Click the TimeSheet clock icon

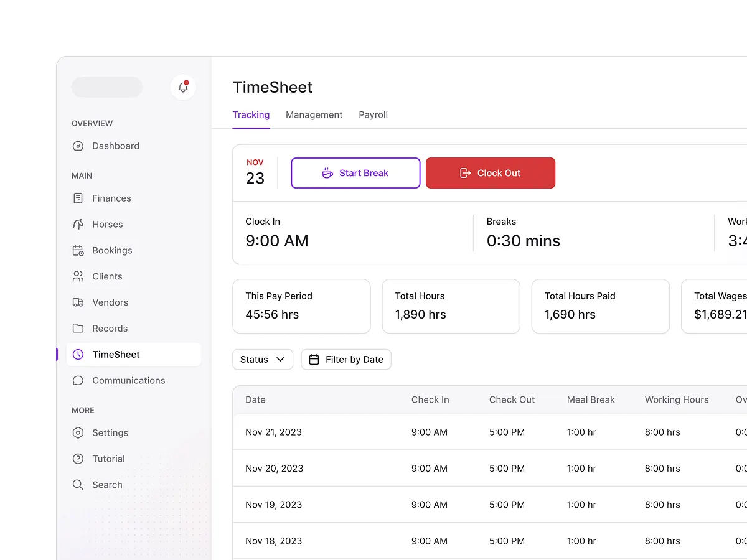coord(78,354)
